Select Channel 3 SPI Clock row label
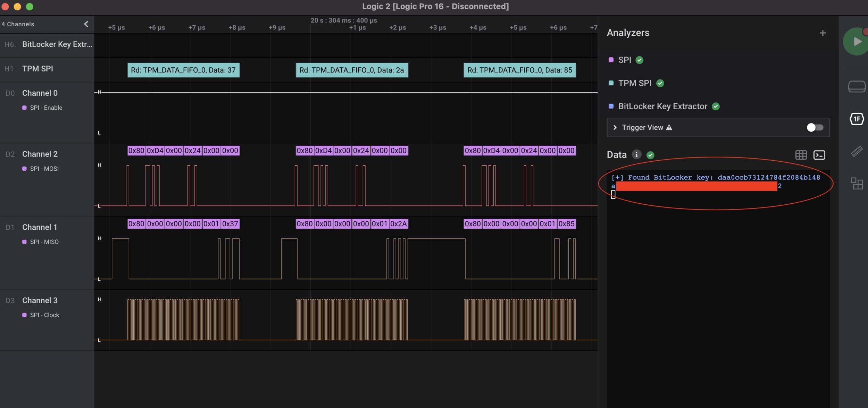Viewport: 868px width, 408px height. click(x=40, y=300)
